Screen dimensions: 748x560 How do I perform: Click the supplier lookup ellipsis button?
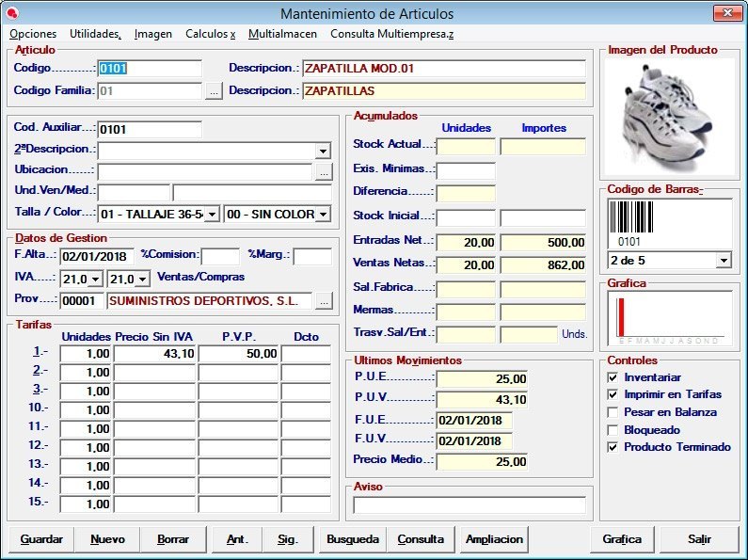pyautogui.click(x=323, y=301)
